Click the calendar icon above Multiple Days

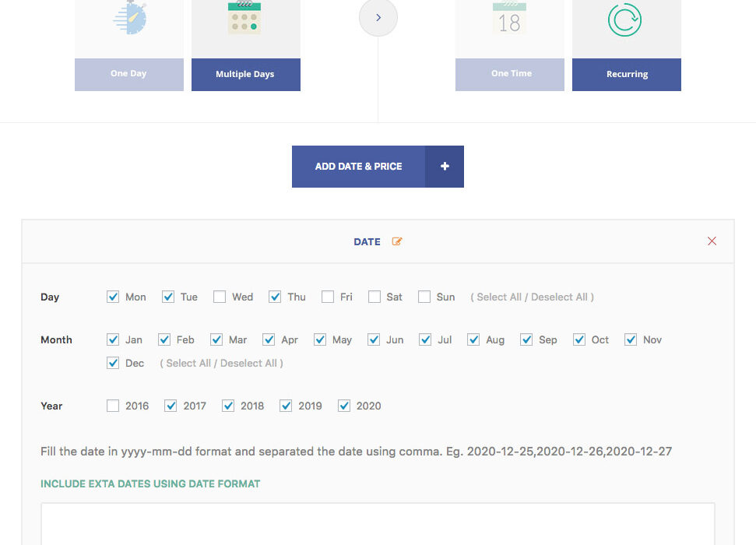coord(245,19)
